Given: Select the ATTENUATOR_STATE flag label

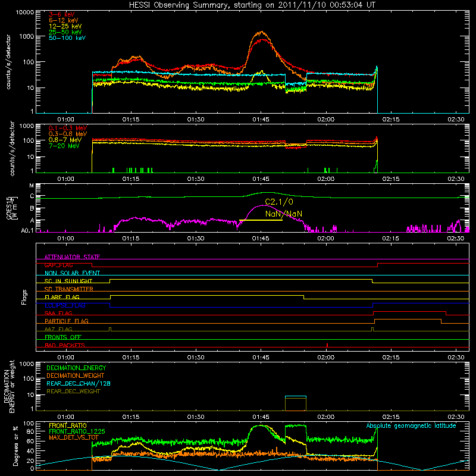Looking at the screenshot, I should click(72, 257).
